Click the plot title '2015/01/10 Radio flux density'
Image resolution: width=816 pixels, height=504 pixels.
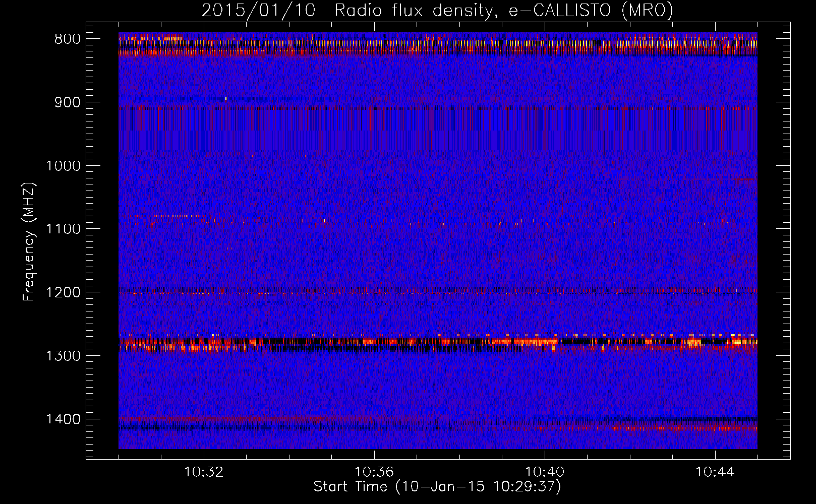[437, 10]
